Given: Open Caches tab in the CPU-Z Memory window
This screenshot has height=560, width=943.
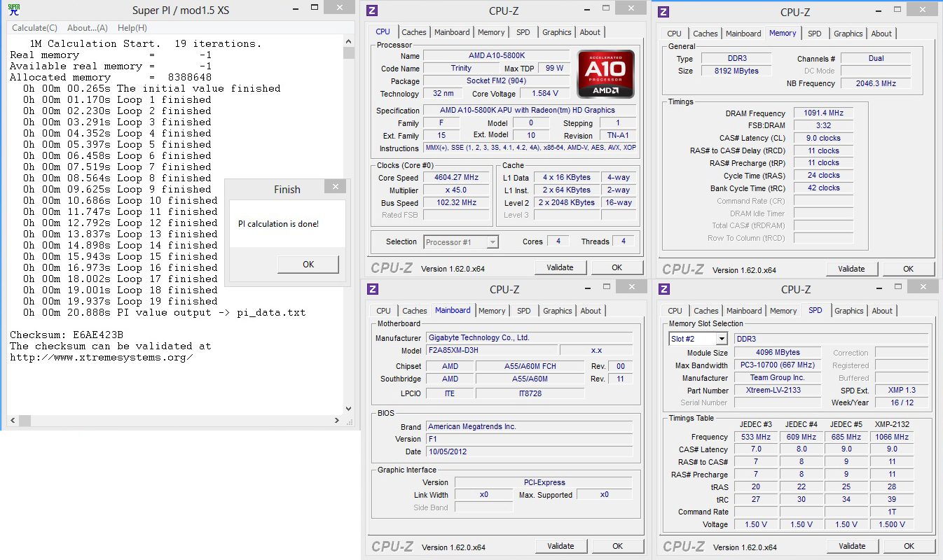Looking at the screenshot, I should coord(705,34).
